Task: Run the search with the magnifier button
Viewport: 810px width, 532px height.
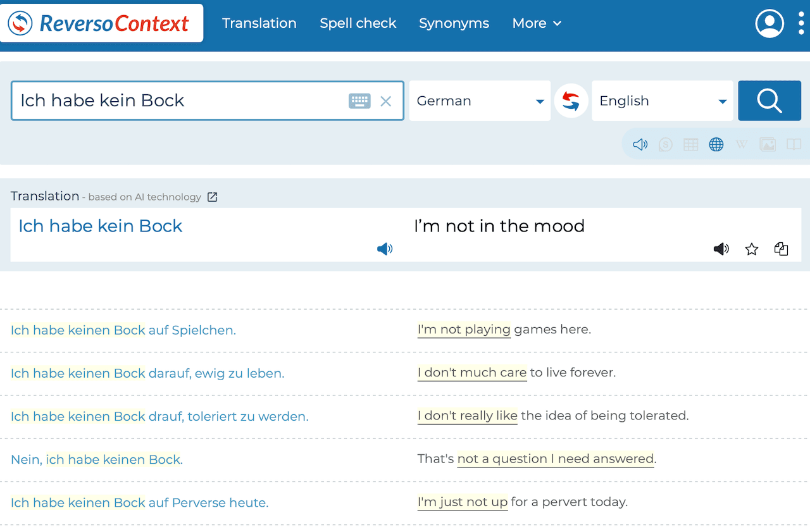Action: point(769,101)
